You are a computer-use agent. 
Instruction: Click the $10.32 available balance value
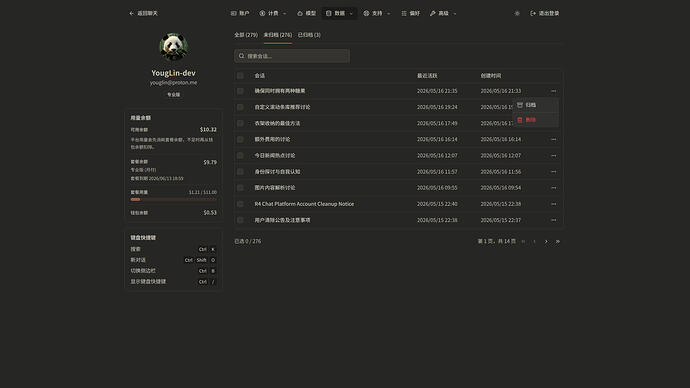click(x=208, y=129)
